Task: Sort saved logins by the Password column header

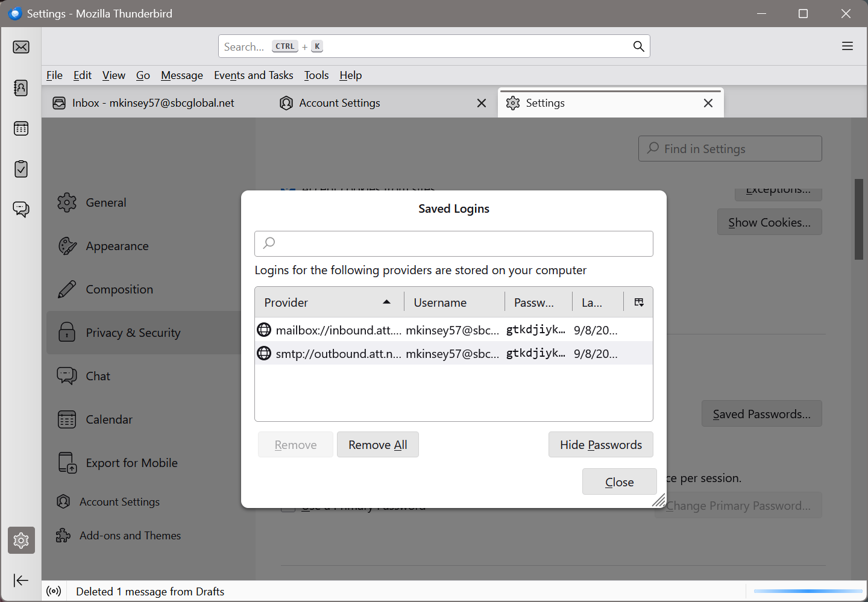Action: [x=538, y=303]
